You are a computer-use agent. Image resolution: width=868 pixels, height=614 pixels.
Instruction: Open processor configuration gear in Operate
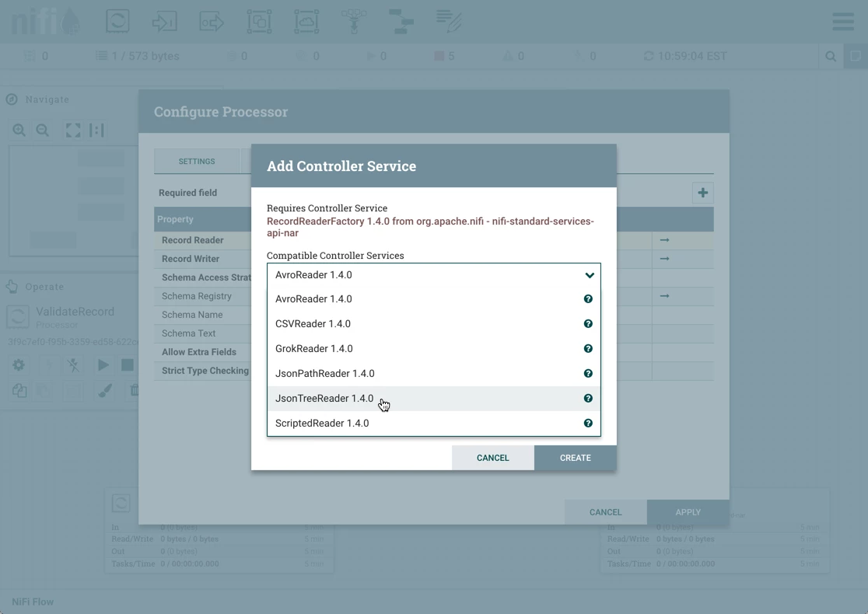point(19,365)
